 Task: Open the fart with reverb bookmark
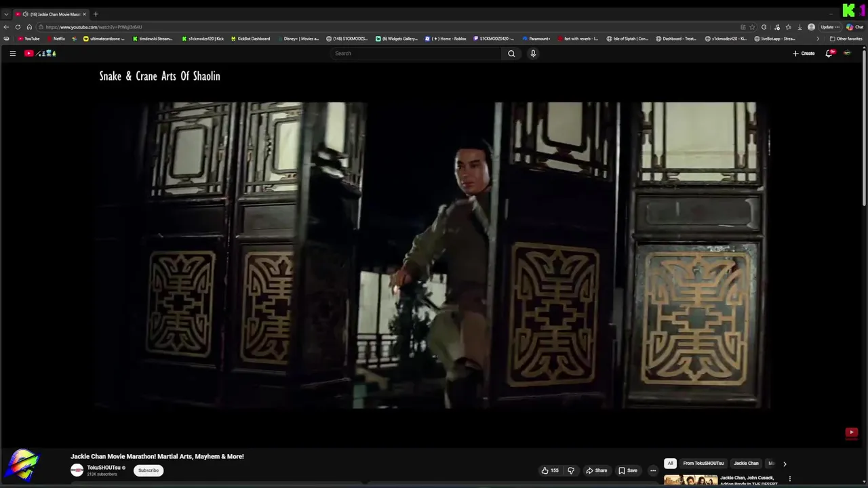(578, 39)
